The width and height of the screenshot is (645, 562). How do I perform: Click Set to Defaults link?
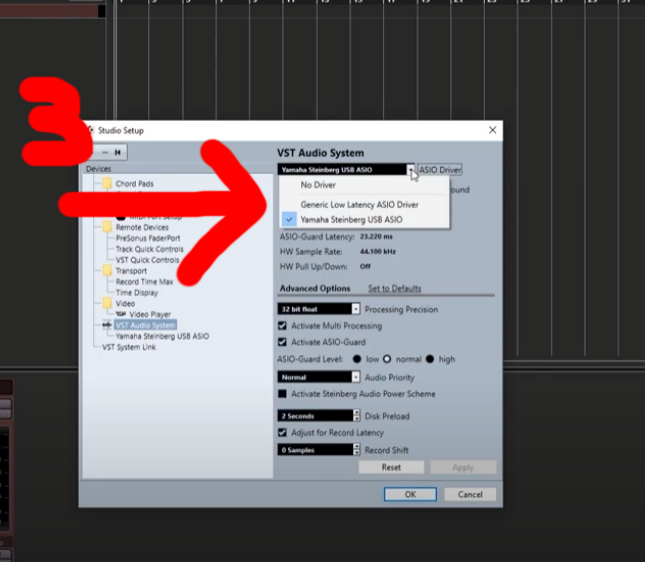click(x=394, y=288)
